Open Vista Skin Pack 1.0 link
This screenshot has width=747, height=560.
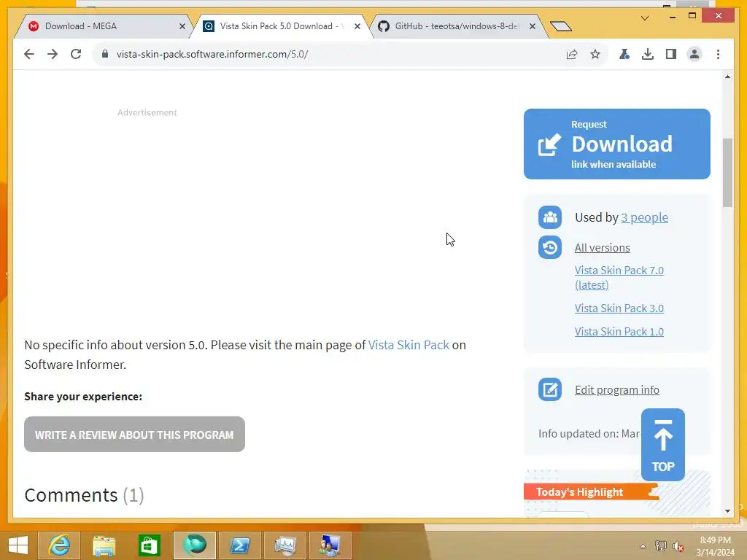(x=619, y=332)
